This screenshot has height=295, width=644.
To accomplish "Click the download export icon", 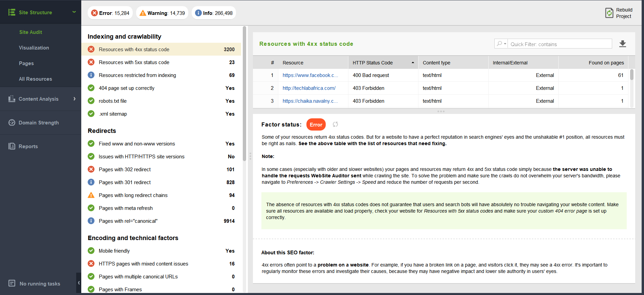I will point(622,44).
